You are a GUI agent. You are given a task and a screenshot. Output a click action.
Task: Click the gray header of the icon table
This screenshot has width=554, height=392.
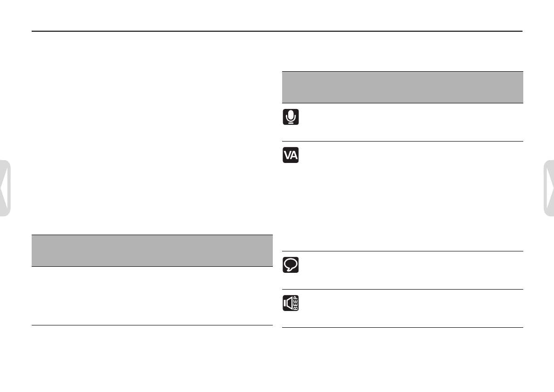click(x=402, y=88)
